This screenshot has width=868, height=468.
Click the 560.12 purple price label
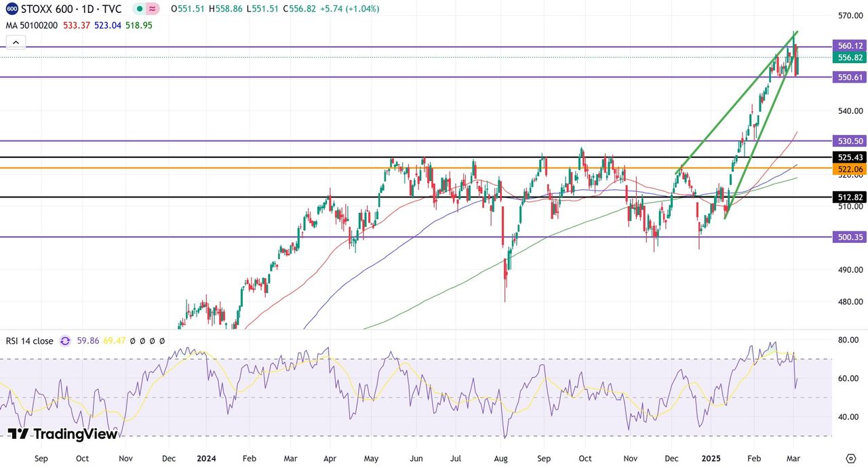tap(850, 46)
